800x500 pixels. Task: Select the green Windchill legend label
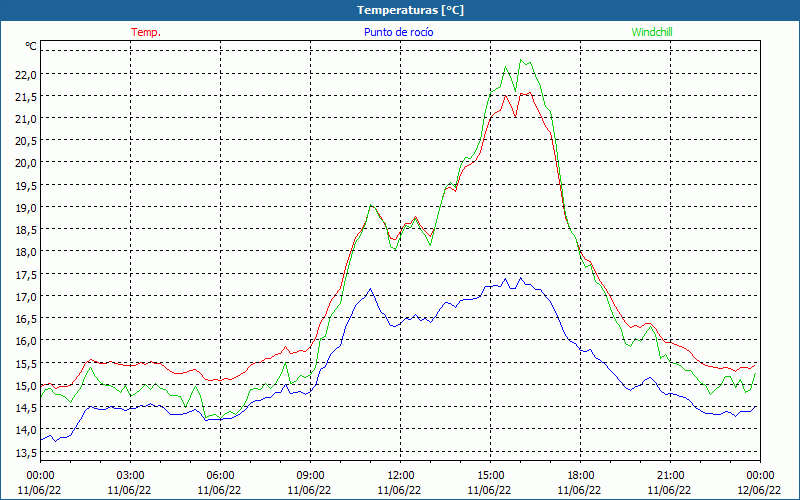652,32
